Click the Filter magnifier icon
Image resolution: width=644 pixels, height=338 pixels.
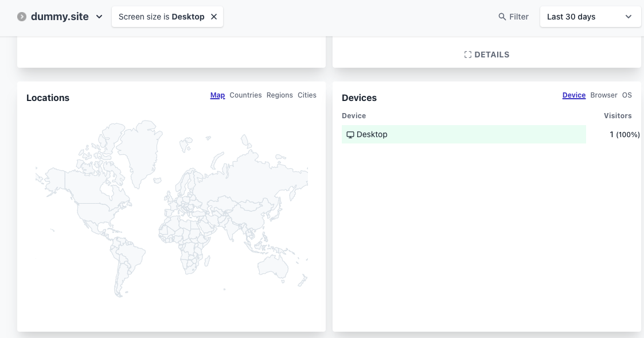(502, 17)
